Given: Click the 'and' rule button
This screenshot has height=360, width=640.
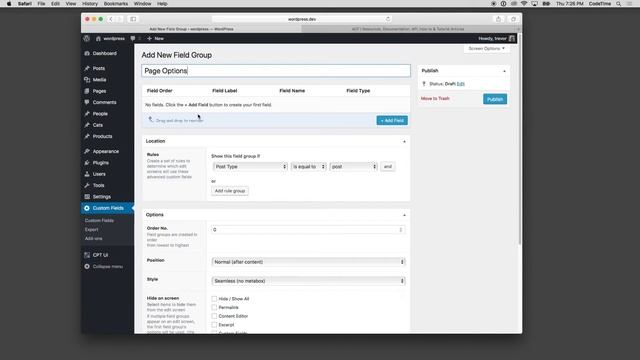Looking at the screenshot, I should tap(388, 167).
